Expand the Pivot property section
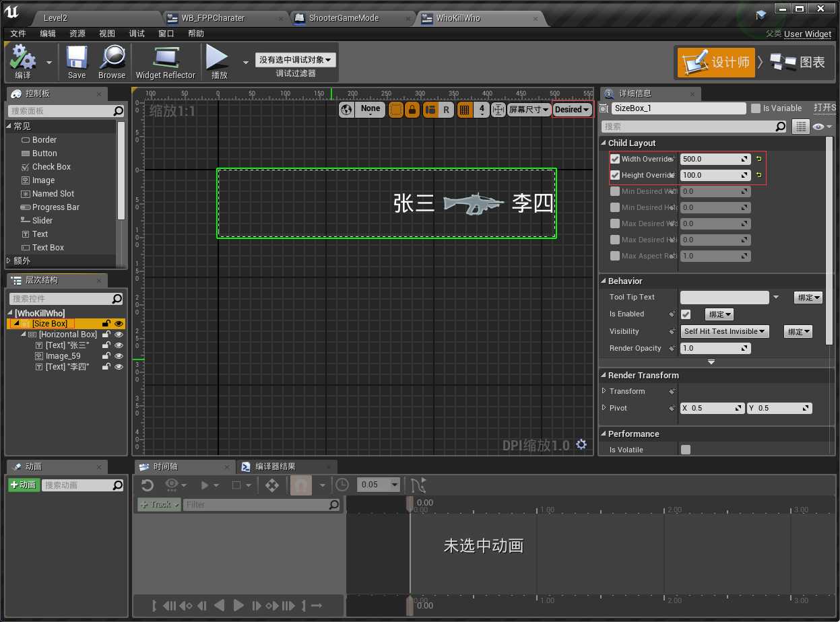Screen dimensions: 840x622 604,408
